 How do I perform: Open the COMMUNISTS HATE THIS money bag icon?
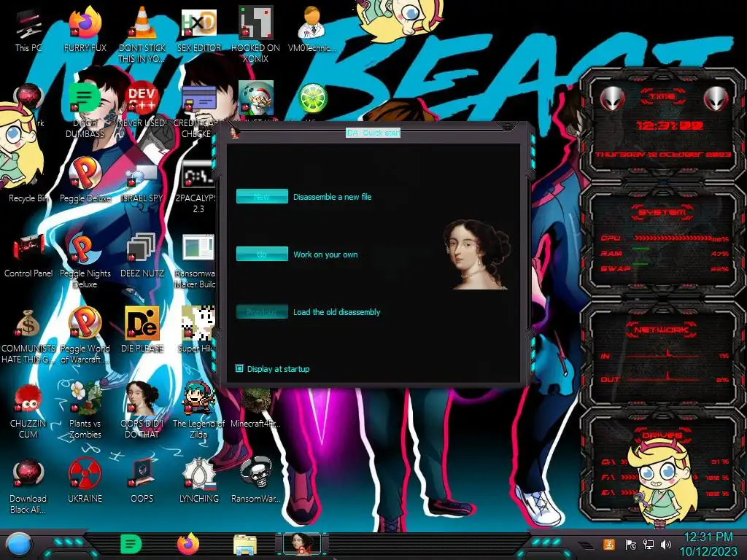[x=28, y=324]
